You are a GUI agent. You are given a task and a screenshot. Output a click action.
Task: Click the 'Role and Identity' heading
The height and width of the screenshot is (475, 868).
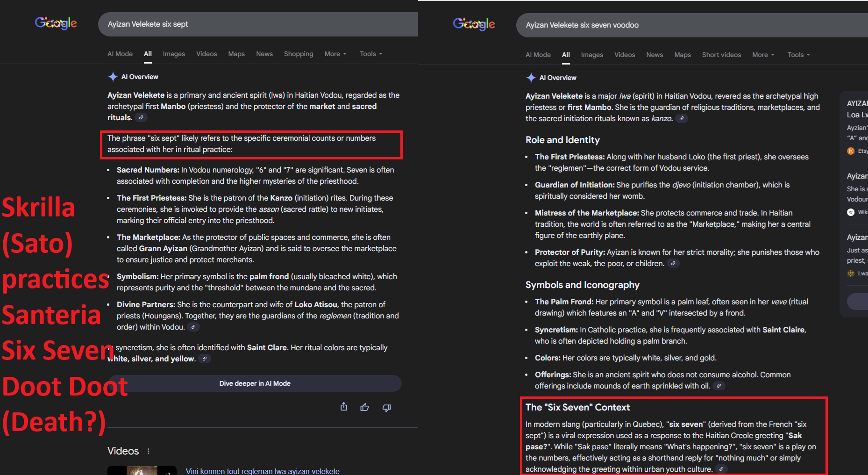[562, 140]
